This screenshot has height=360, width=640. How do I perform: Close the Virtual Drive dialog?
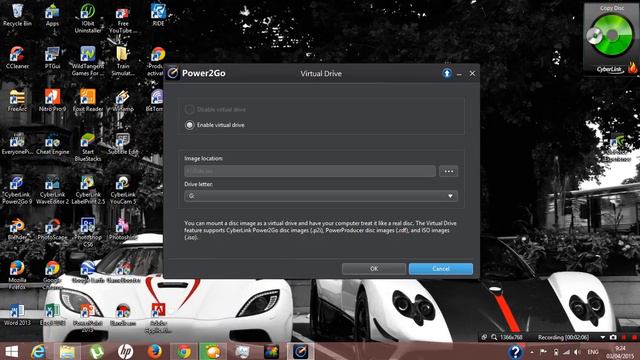[x=472, y=73]
